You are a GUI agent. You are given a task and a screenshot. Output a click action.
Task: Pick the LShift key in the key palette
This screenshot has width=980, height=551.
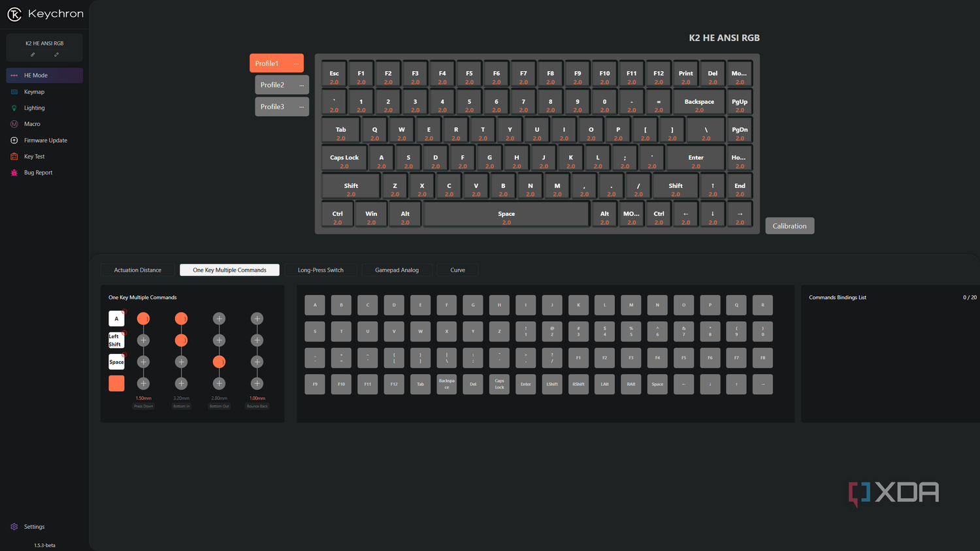click(x=552, y=384)
